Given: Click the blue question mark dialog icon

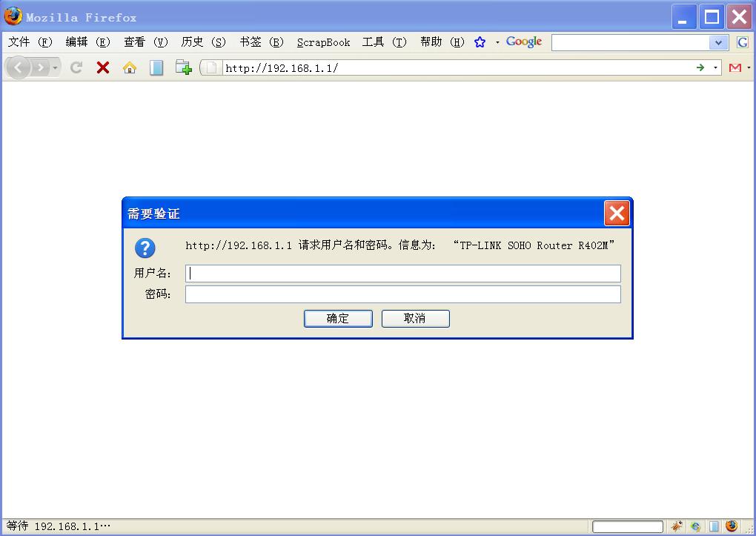Looking at the screenshot, I should 145,248.
